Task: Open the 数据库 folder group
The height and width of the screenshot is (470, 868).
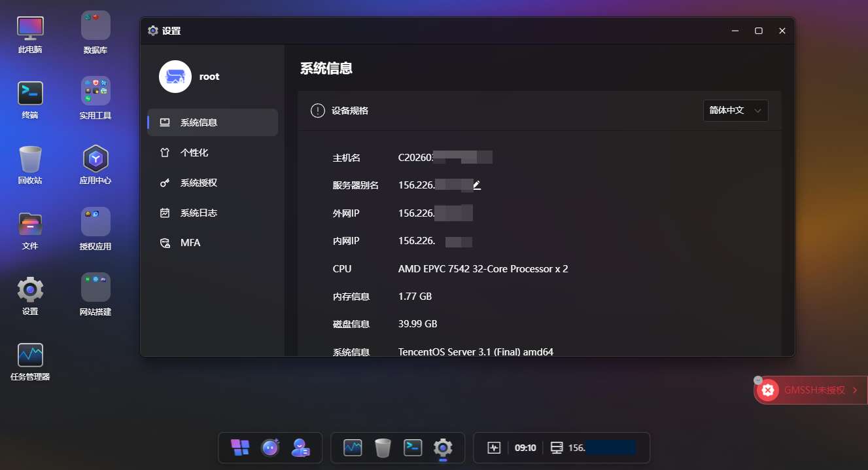Action: click(x=95, y=26)
